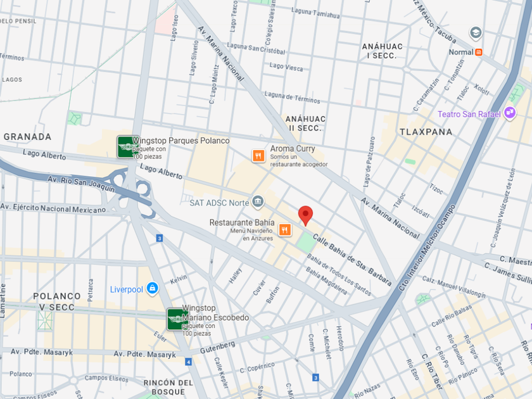532x399 pixels.
Task: Click the route 4 highway shield on Masaryk
Action: pos(188,362)
